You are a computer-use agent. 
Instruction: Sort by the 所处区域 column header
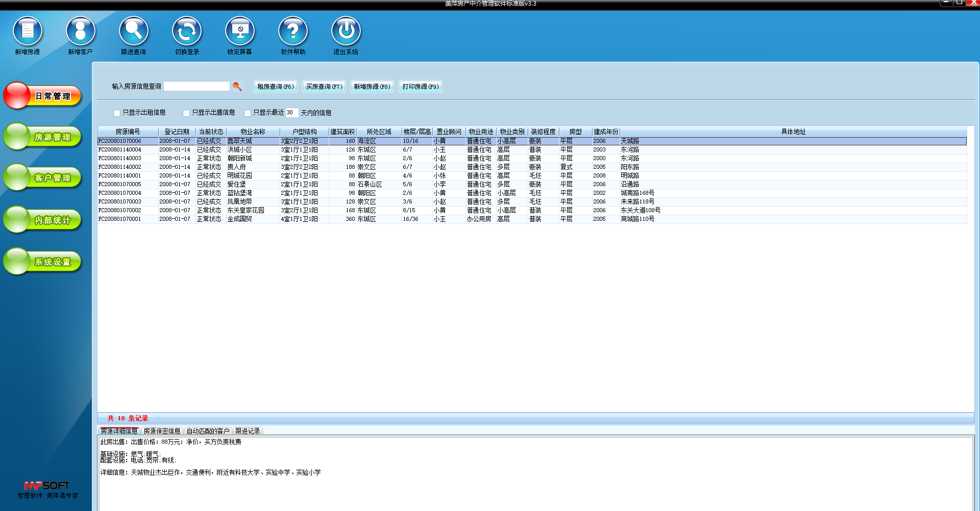(379, 132)
